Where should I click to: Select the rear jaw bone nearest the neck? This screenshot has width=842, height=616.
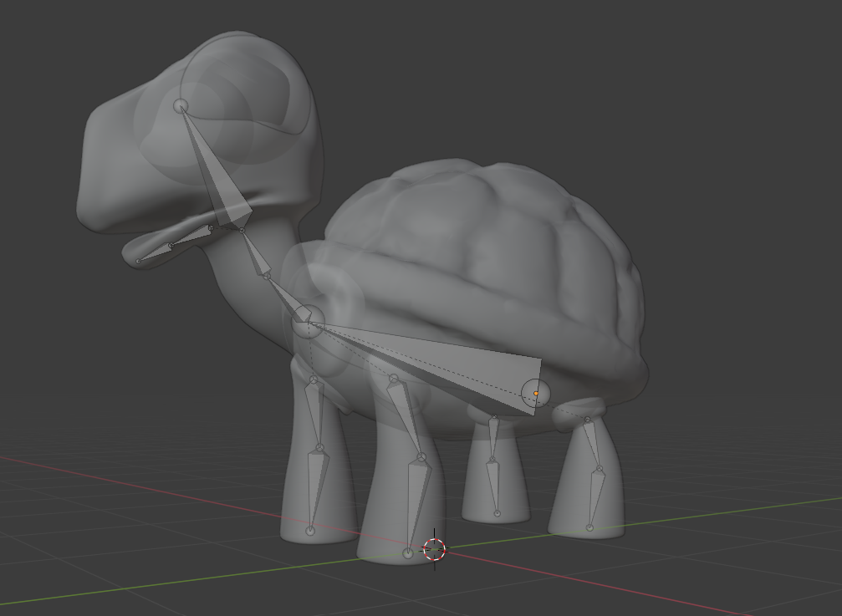point(191,237)
